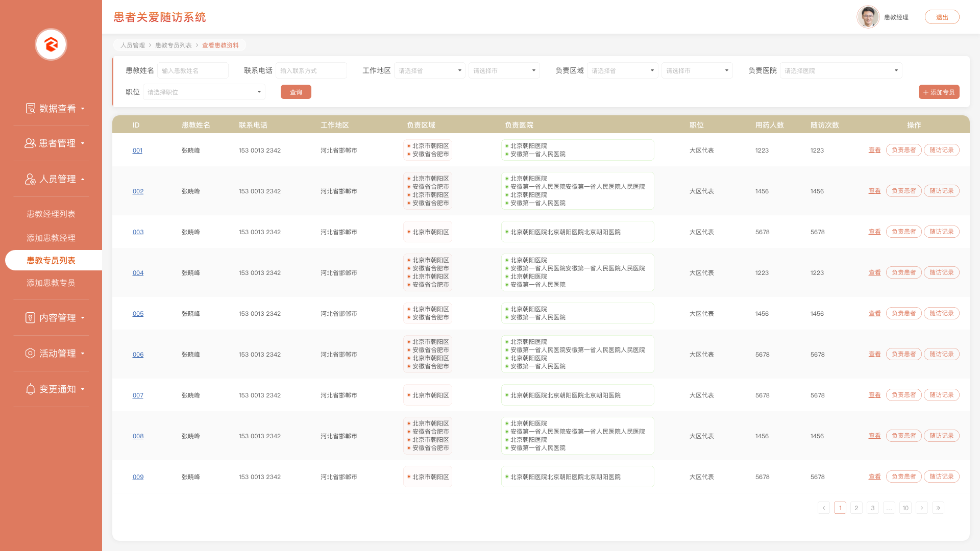Click the 添加专员 button
The image size is (980, 551).
point(939,92)
